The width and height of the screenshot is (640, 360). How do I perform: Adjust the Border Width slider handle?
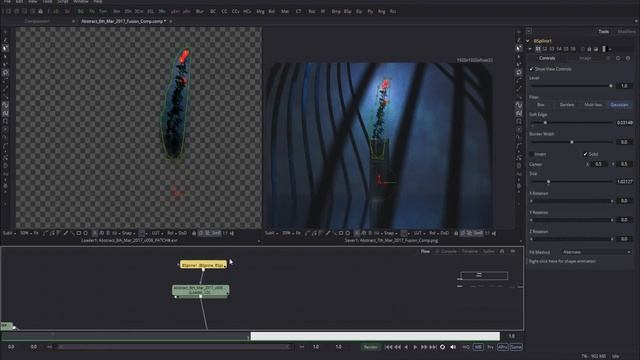tap(572, 142)
